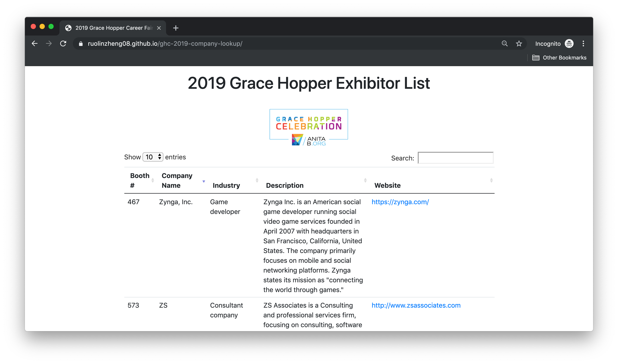The width and height of the screenshot is (618, 364).
Task: Click the browser back navigation arrow
Action: [35, 44]
